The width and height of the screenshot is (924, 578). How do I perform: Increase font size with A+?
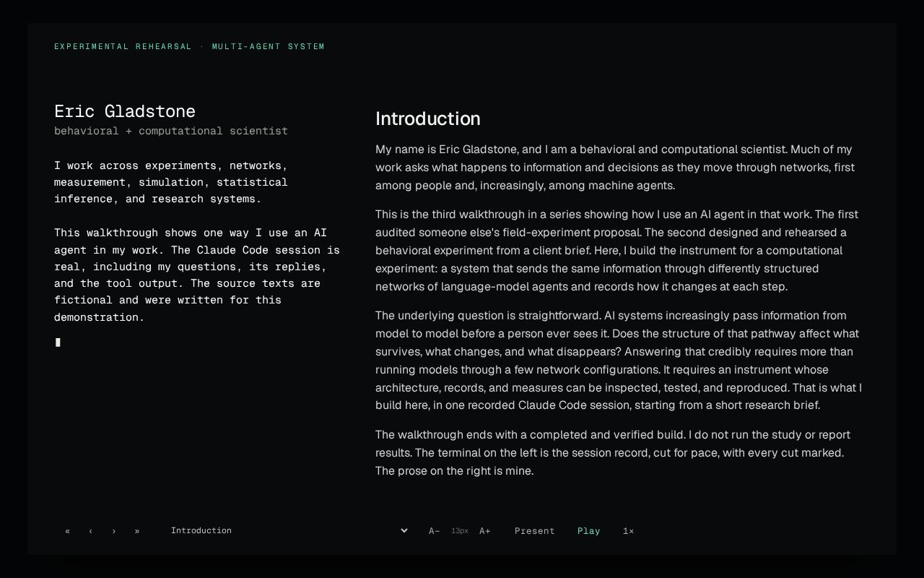tap(484, 531)
